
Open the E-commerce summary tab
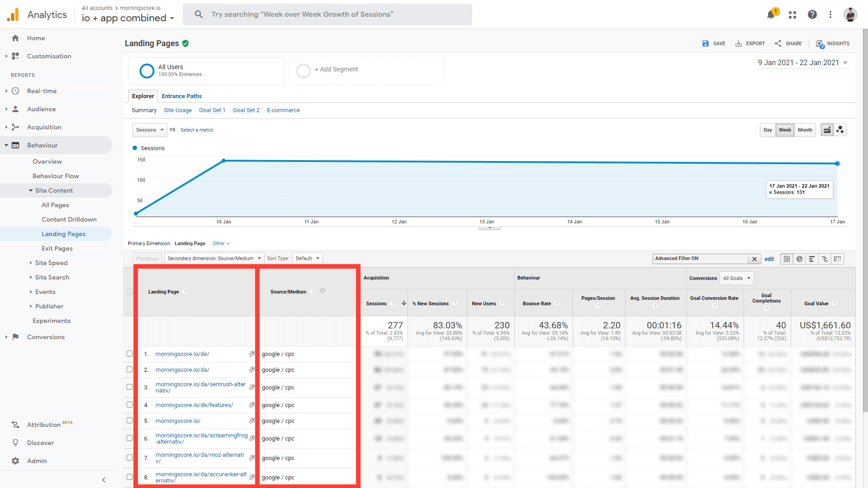tap(283, 110)
